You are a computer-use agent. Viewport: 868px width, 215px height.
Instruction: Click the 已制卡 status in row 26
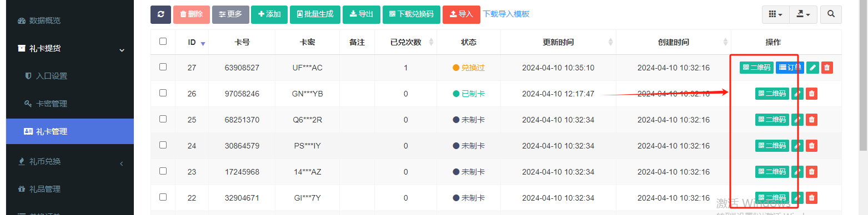(x=469, y=94)
